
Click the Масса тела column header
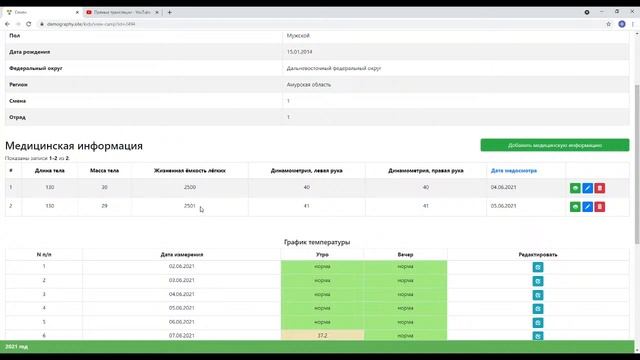pos(104,171)
